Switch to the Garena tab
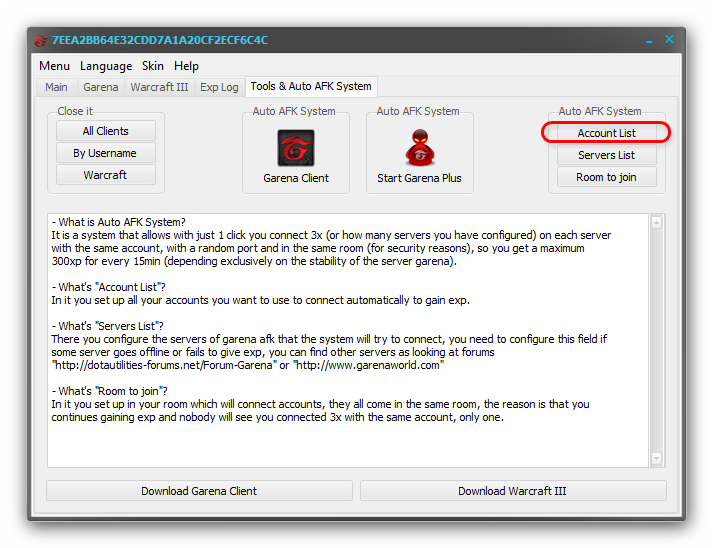The image size is (713, 548). pyautogui.click(x=101, y=87)
